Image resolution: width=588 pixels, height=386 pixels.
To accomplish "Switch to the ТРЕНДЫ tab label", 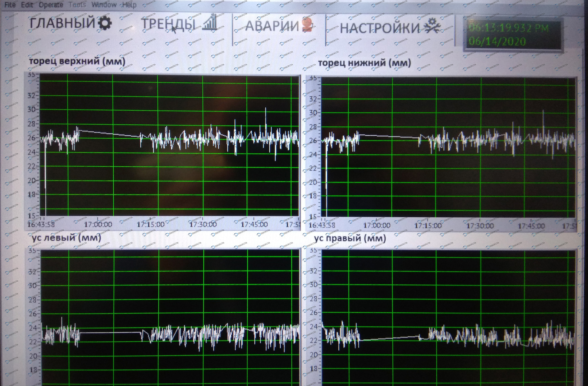I will coord(168,24).
